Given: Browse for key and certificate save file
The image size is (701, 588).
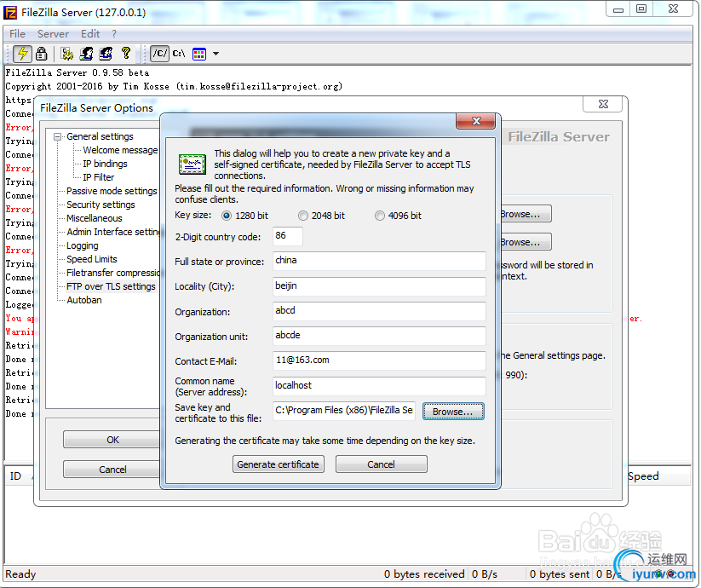Looking at the screenshot, I should [x=453, y=412].
